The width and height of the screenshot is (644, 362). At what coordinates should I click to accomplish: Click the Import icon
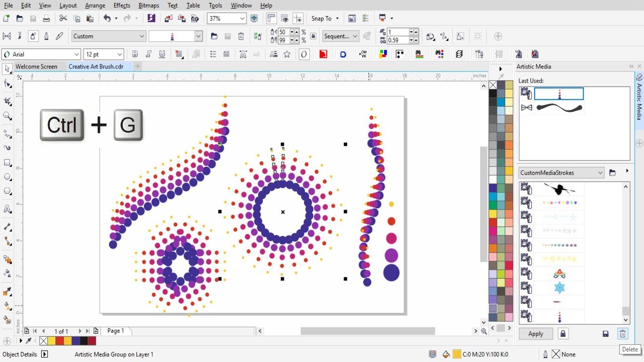168,19
